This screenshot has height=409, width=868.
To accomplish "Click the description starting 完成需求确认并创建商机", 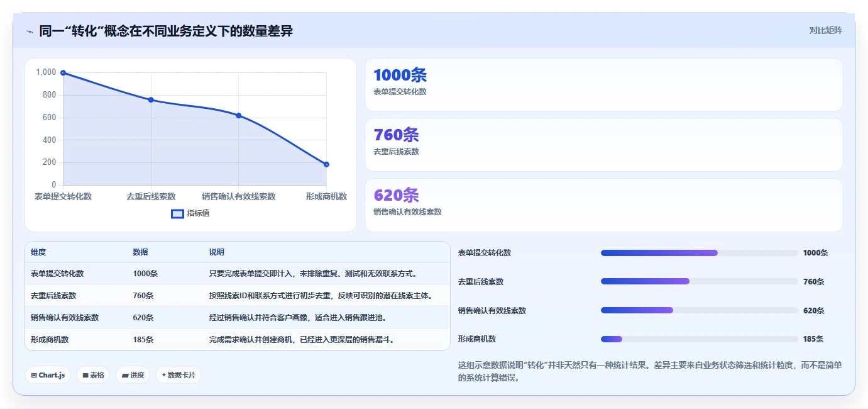I will tap(302, 340).
